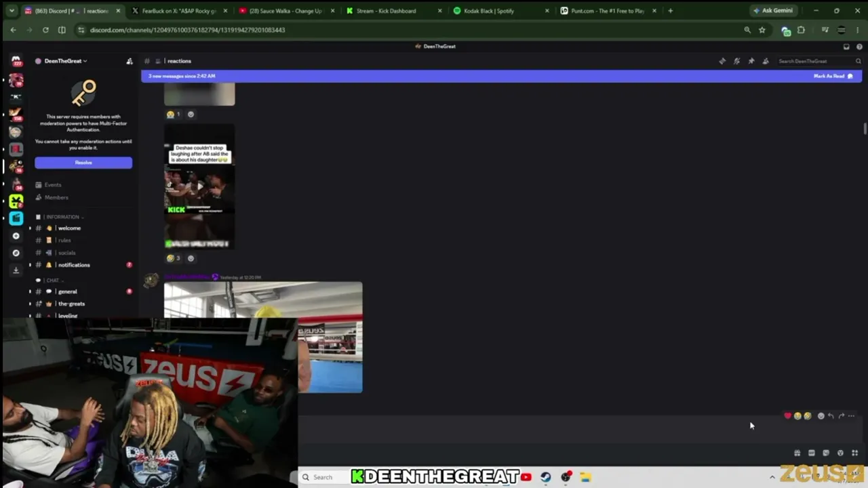
Task: Open Steam from the taskbar
Action: 546,477
